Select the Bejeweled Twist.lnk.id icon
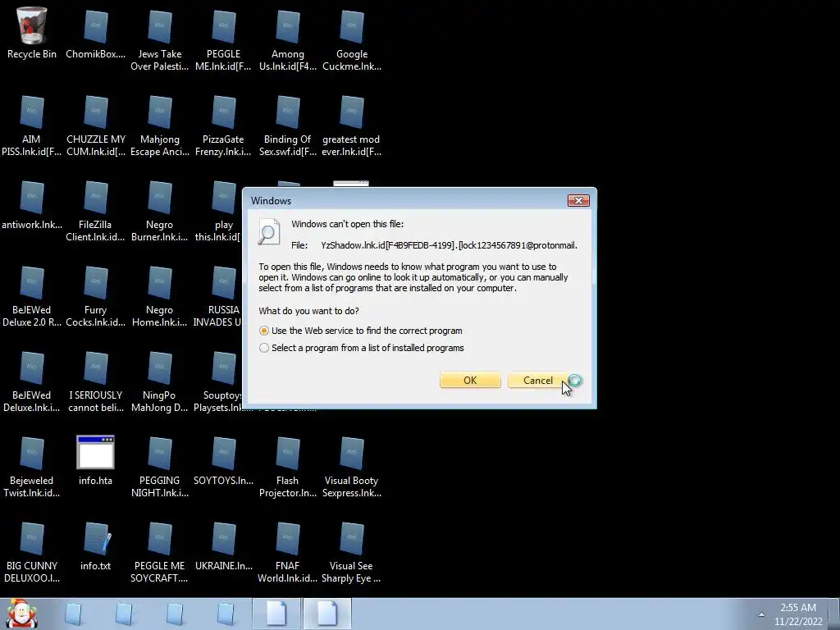The width and height of the screenshot is (840, 630). tap(32, 466)
